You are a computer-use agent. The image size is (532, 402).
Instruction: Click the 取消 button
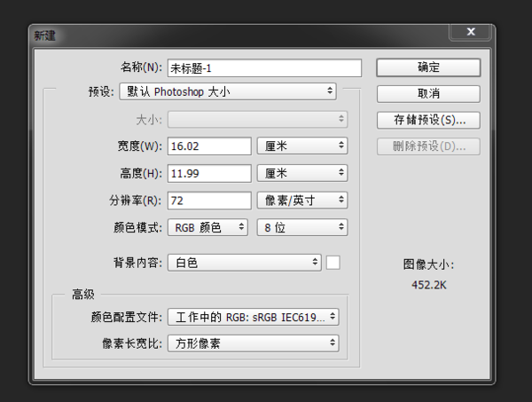pos(428,94)
